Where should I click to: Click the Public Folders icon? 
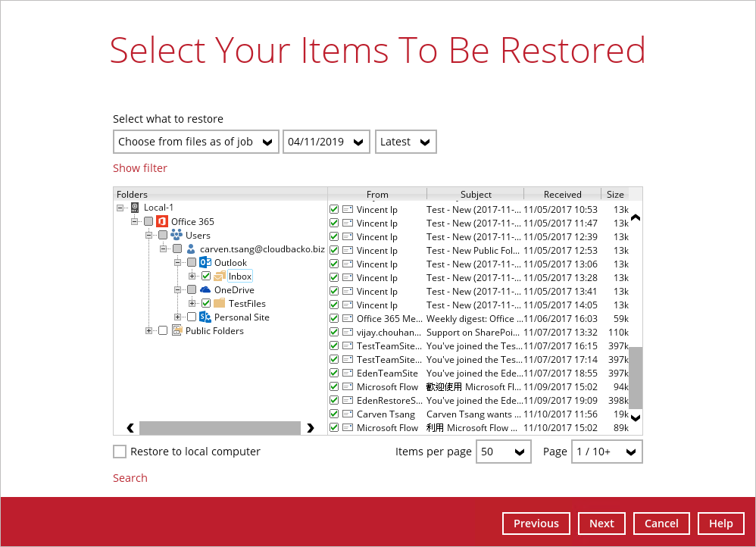(177, 331)
